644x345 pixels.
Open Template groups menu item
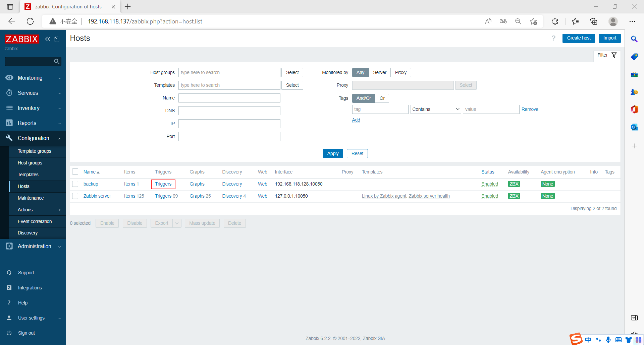(37, 151)
